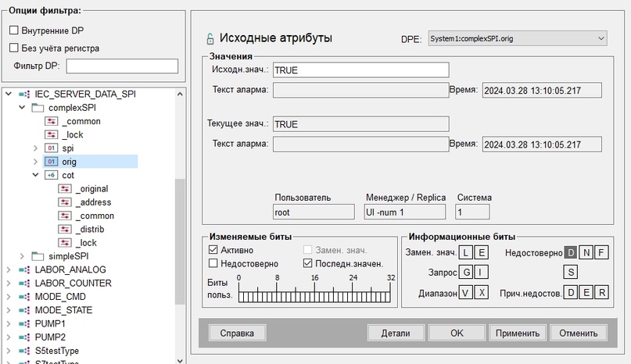Viewport: 631px width, 364px height.
Task: Click the PUMP1 datapoint type icon
Action: (24, 323)
